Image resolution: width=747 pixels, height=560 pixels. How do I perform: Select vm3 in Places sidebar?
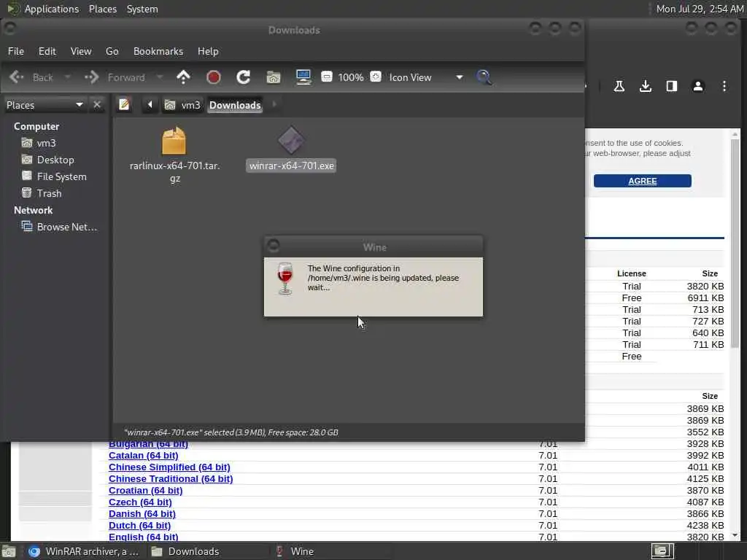click(46, 143)
